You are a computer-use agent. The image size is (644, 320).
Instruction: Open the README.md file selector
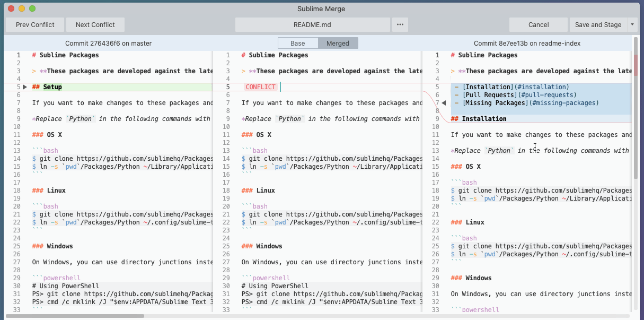coord(313,24)
